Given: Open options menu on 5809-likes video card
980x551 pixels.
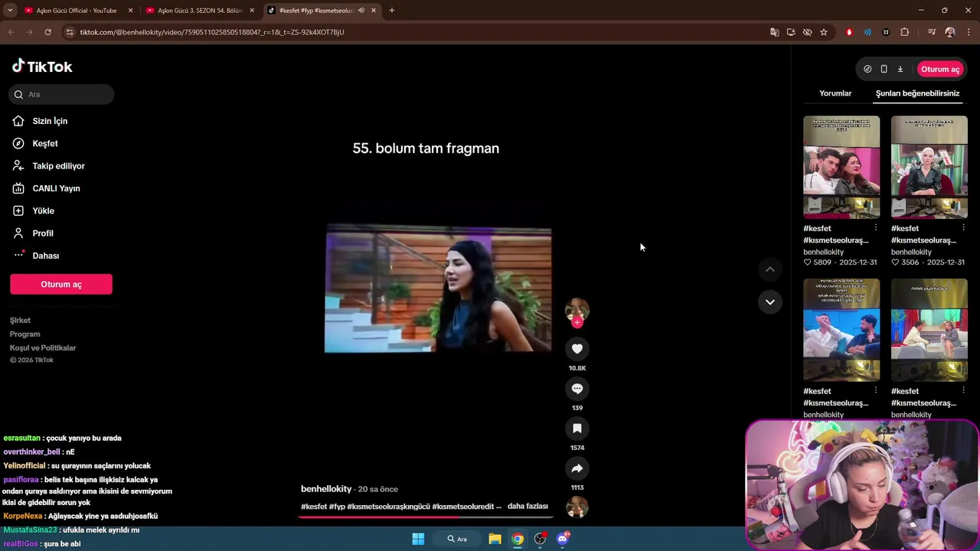Looking at the screenshot, I should (x=876, y=228).
